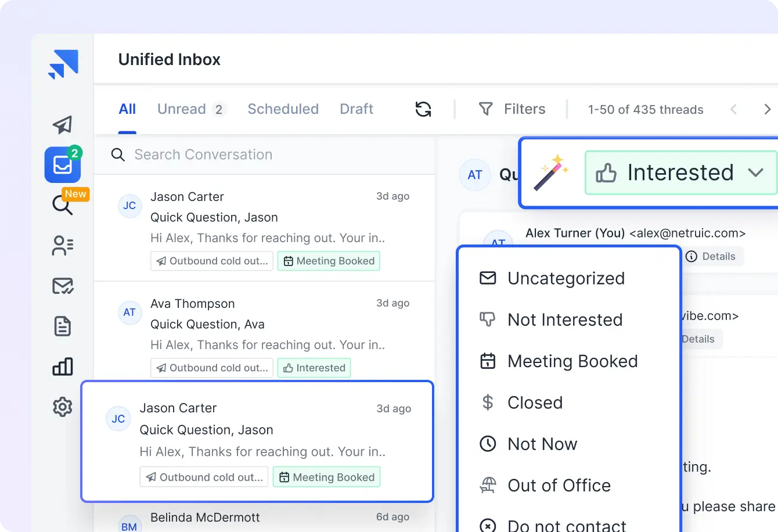Toggle the Interested tag on Ava Thompson's thread
778x532 pixels.
(314, 368)
